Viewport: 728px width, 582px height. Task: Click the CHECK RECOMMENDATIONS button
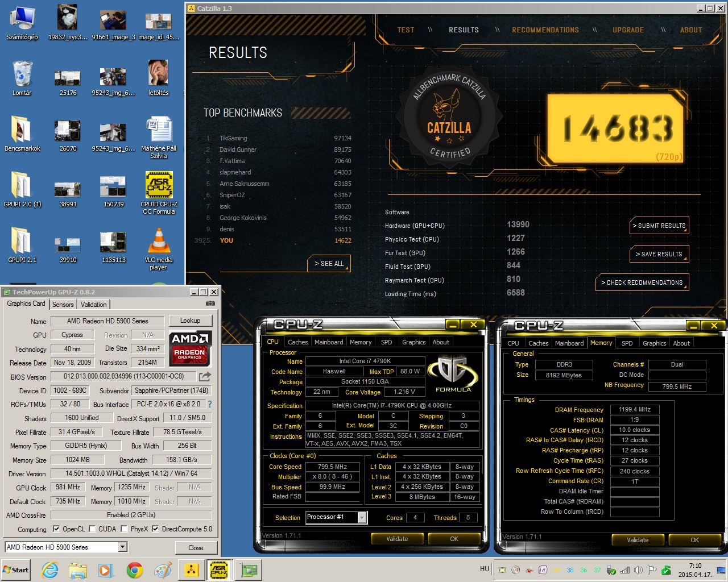pos(642,282)
